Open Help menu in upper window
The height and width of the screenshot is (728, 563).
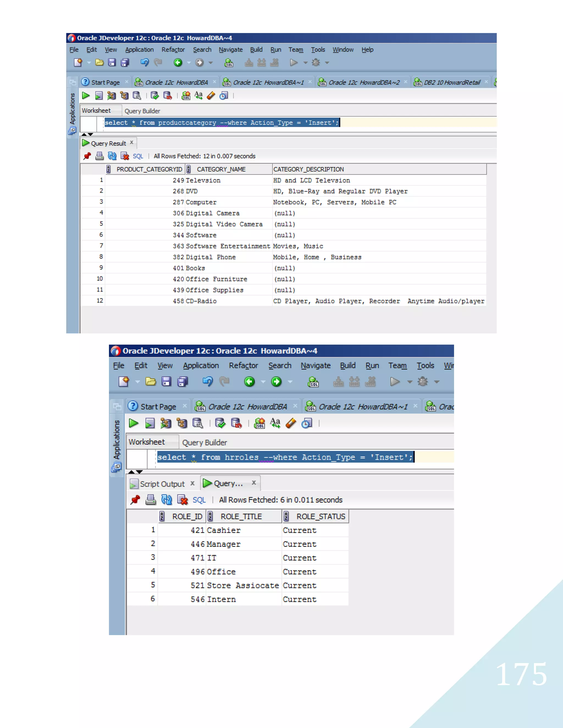pos(368,50)
